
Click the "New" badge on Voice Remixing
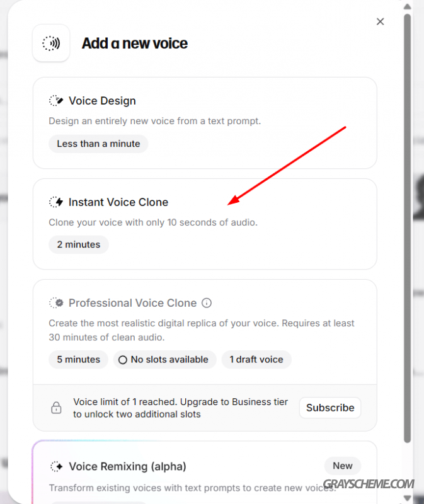click(343, 466)
